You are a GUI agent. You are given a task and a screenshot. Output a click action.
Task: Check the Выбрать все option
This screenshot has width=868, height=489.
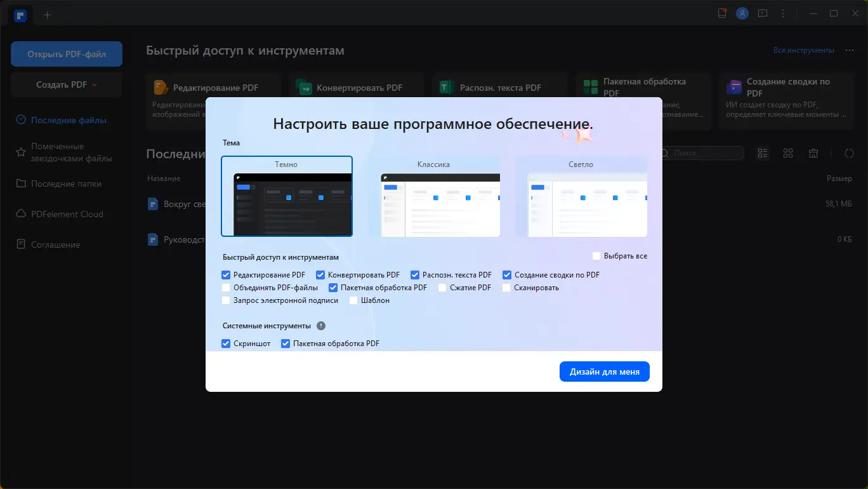(596, 256)
